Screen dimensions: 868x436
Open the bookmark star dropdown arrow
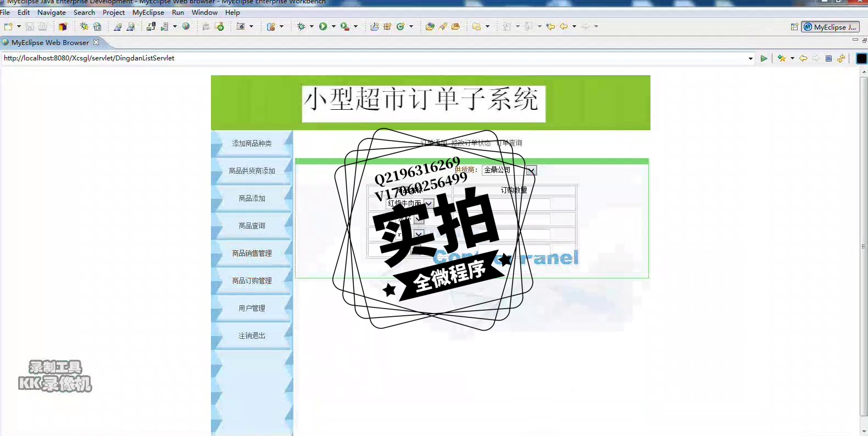click(x=792, y=58)
